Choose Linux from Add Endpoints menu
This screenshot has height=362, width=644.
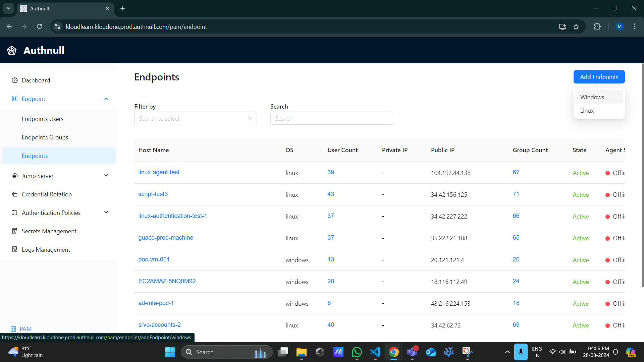pyautogui.click(x=587, y=111)
